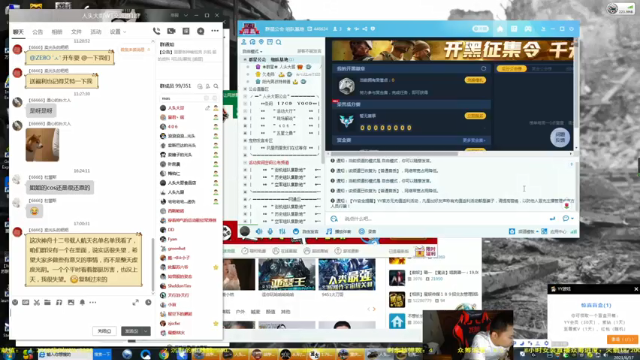Open emoji picker in chat toolbar
The width and height of the screenshot is (640, 360).
(15, 302)
